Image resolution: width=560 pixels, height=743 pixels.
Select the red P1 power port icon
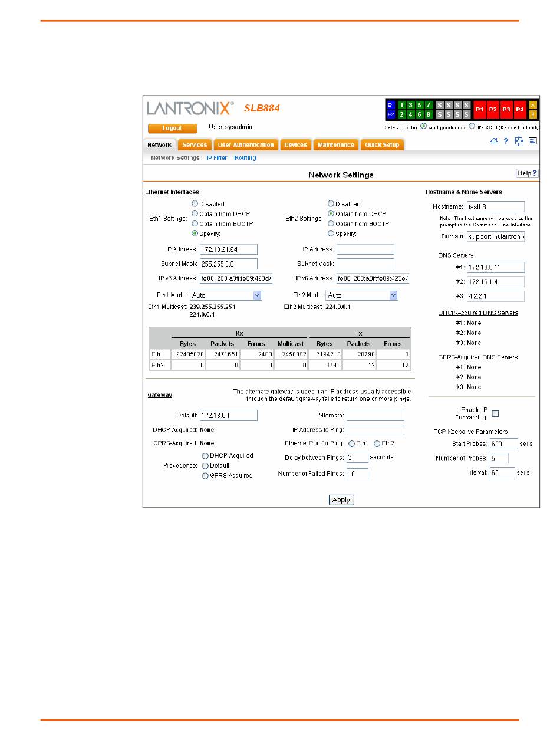tap(480, 110)
